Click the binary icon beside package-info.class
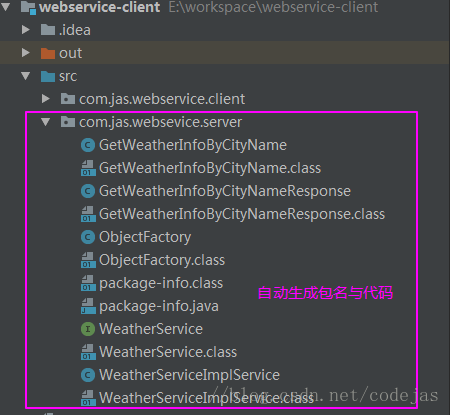The image size is (450, 415). (x=88, y=283)
